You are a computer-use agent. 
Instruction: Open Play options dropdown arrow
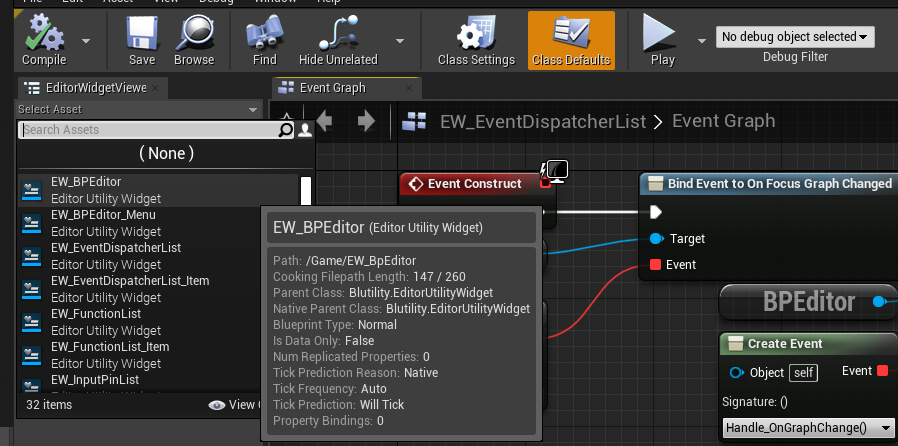702,41
